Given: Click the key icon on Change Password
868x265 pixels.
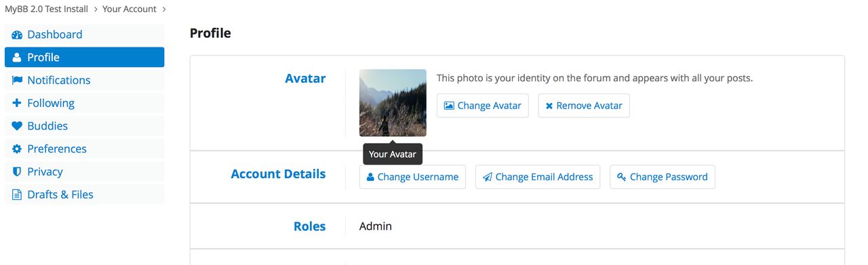Looking at the screenshot, I should (621, 177).
